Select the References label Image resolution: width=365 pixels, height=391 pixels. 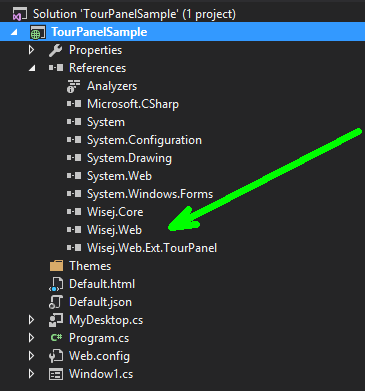[x=98, y=68]
